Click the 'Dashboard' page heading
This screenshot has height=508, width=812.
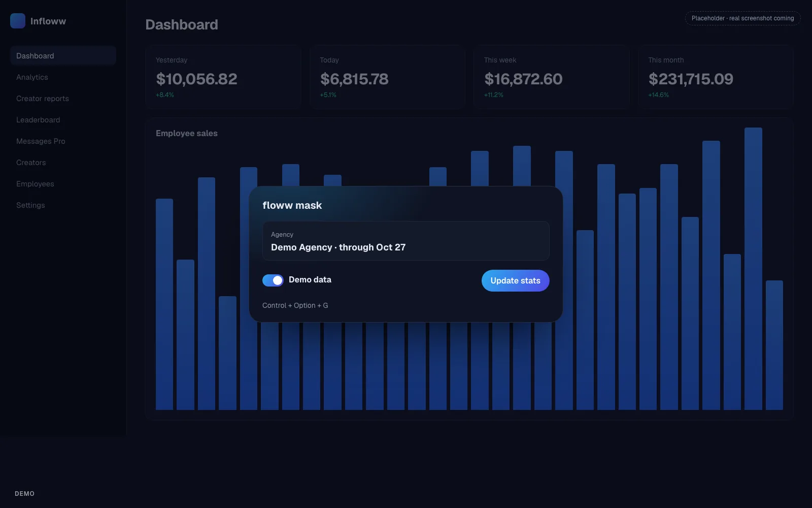coord(182,24)
